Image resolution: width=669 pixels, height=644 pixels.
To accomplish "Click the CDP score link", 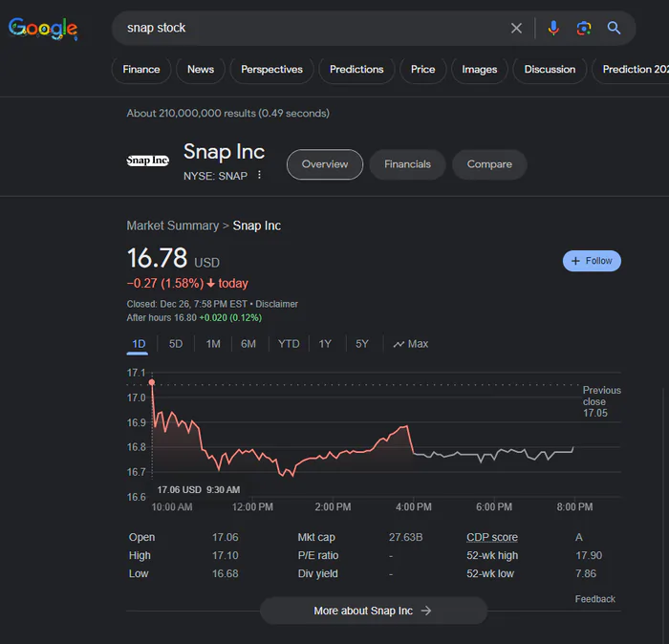I will point(492,537).
